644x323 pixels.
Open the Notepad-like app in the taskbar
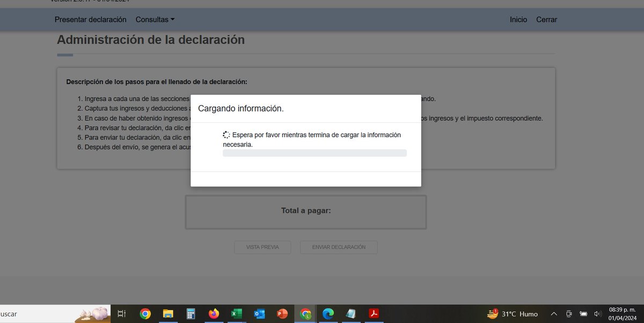click(x=351, y=314)
